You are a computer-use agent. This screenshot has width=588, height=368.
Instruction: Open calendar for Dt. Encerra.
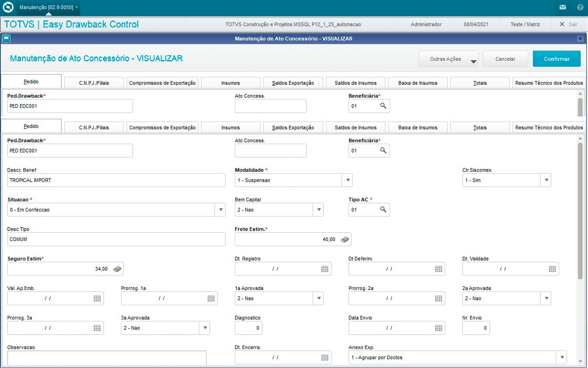(325, 357)
